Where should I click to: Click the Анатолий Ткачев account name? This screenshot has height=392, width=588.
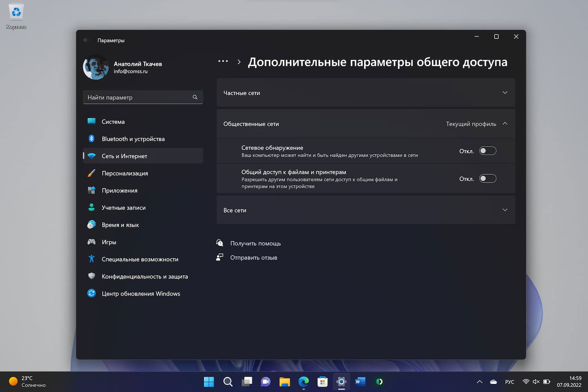point(138,64)
